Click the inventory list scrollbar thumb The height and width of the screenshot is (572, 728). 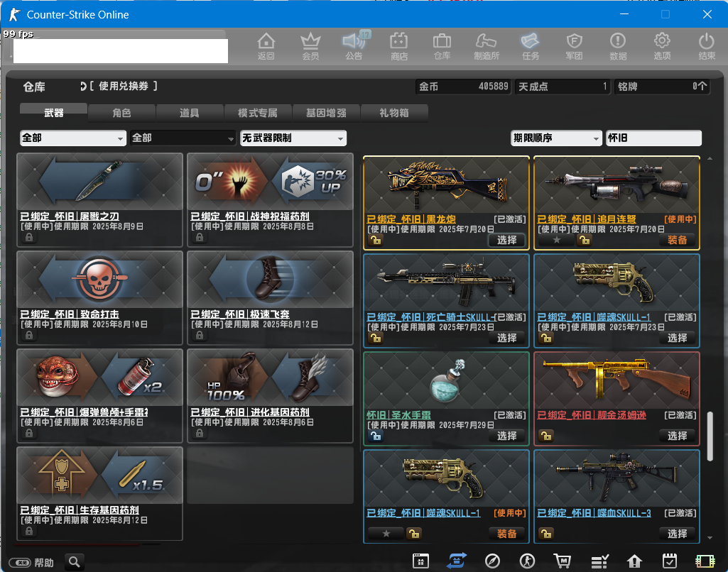pos(710,436)
